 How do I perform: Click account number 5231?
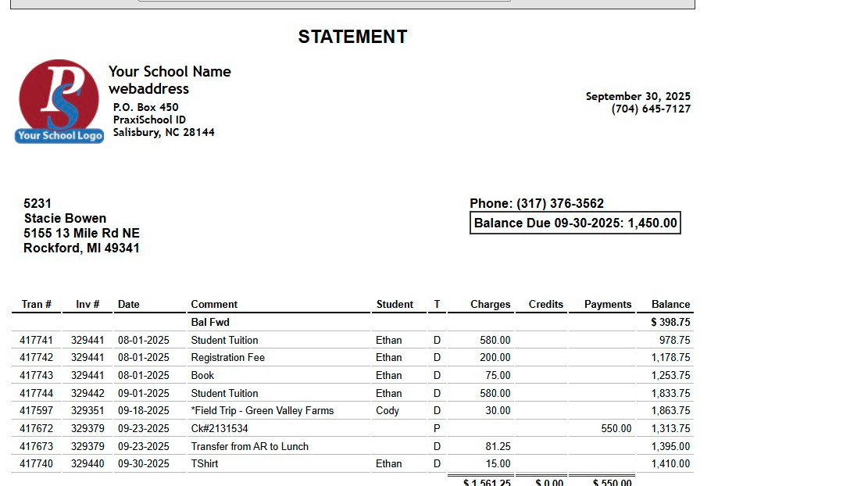tap(37, 203)
